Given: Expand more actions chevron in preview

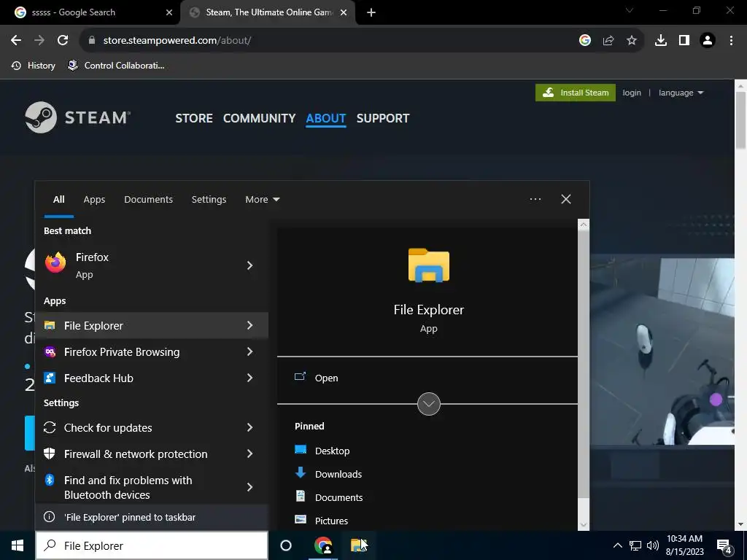Looking at the screenshot, I should pos(429,404).
